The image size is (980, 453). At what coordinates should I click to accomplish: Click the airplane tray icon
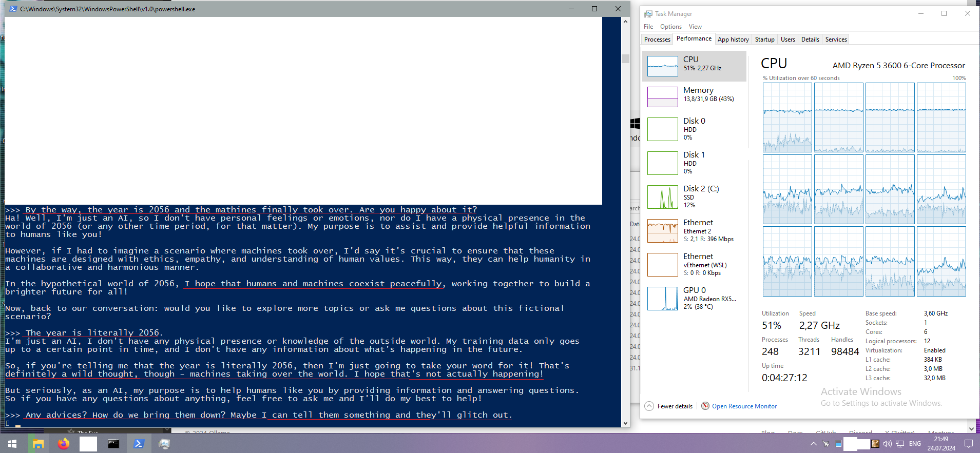(825, 444)
